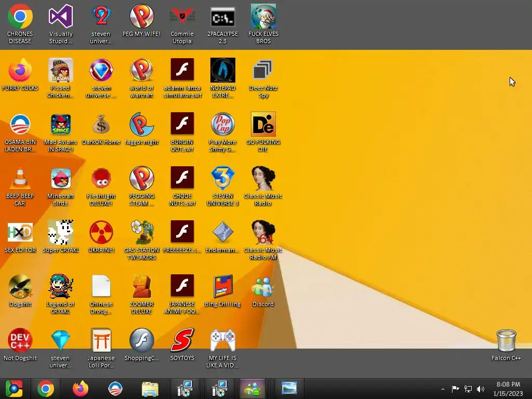The width and height of the screenshot is (532, 399).
Task: Switch to the Messenger people taskbar button
Action: pyautogui.click(x=252, y=389)
